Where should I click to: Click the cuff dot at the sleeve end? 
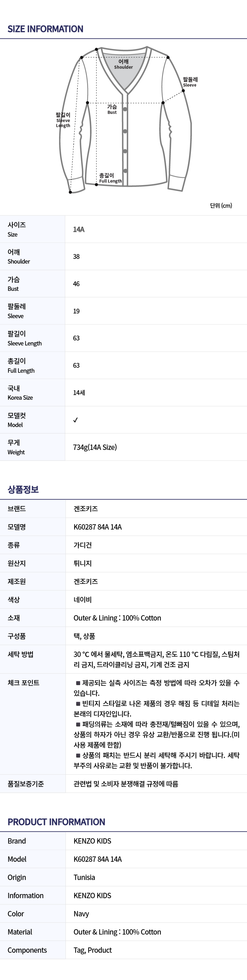coord(70,192)
